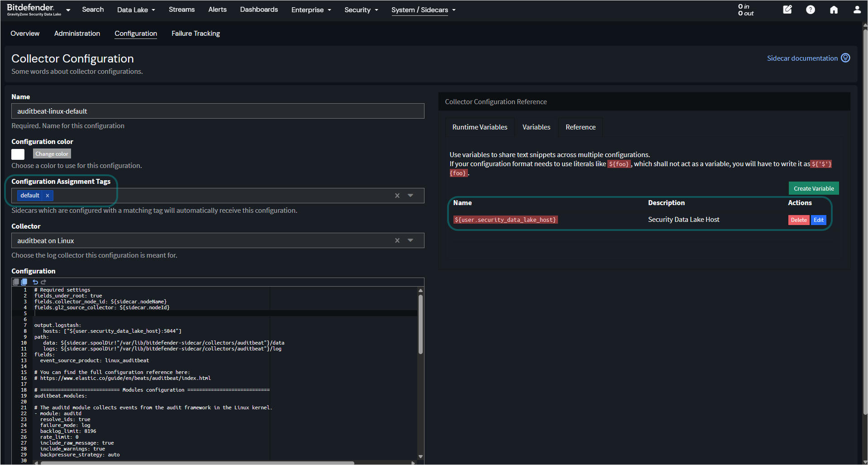868x465 pixels.
Task: Click the undo icon in the editor toolbar
Action: (35, 282)
